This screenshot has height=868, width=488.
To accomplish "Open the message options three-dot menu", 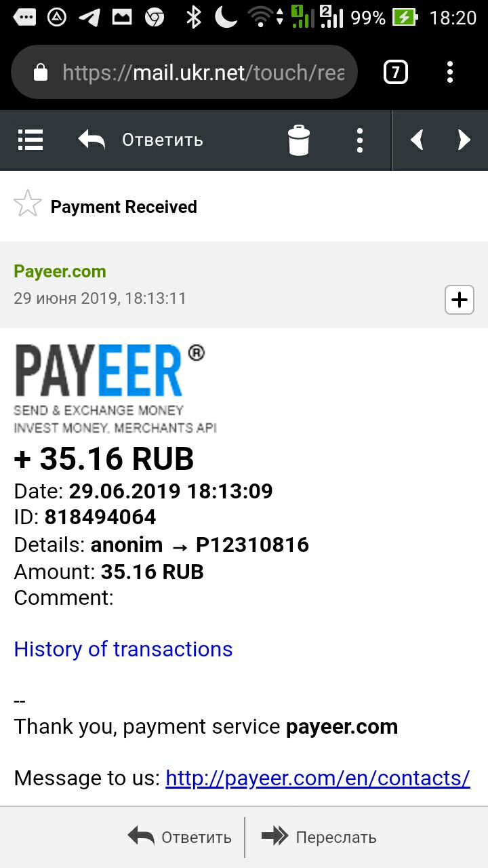I will coord(360,140).
